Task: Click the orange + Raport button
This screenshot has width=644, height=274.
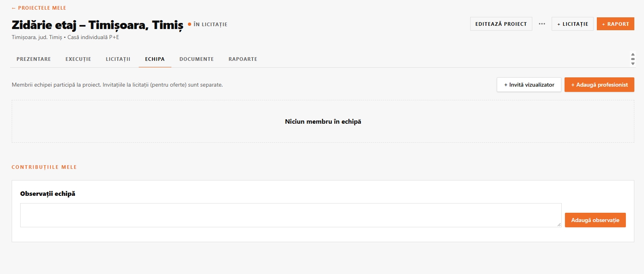Action: (615, 24)
